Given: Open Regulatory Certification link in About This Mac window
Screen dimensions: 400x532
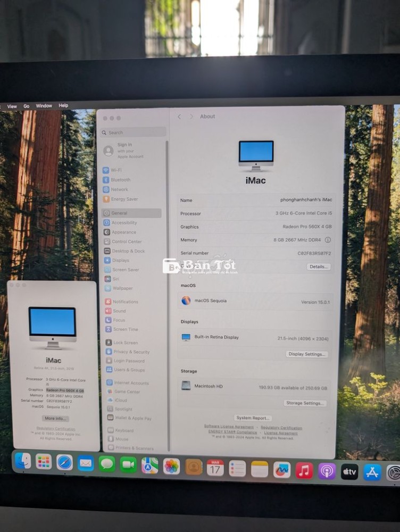Looking at the screenshot, I should click(56, 428).
